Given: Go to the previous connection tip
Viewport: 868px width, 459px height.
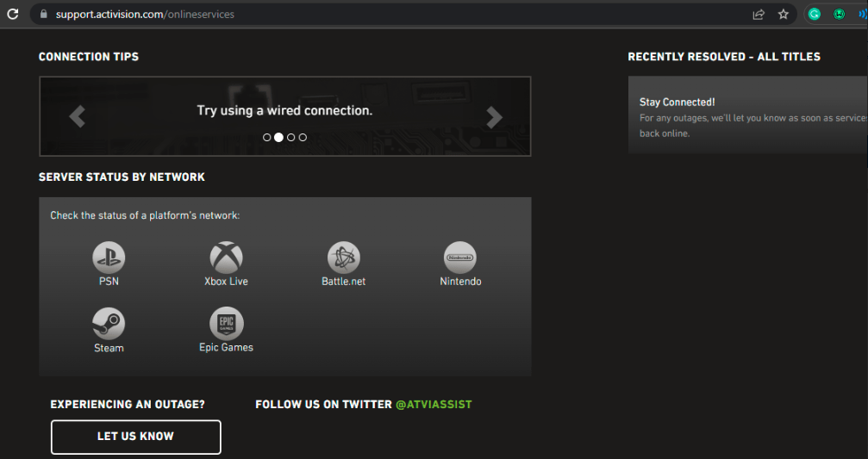Looking at the screenshot, I should coord(77,116).
